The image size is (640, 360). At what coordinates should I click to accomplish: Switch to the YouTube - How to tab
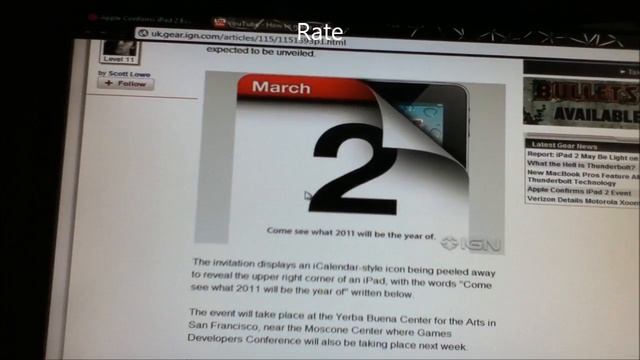coord(261,24)
